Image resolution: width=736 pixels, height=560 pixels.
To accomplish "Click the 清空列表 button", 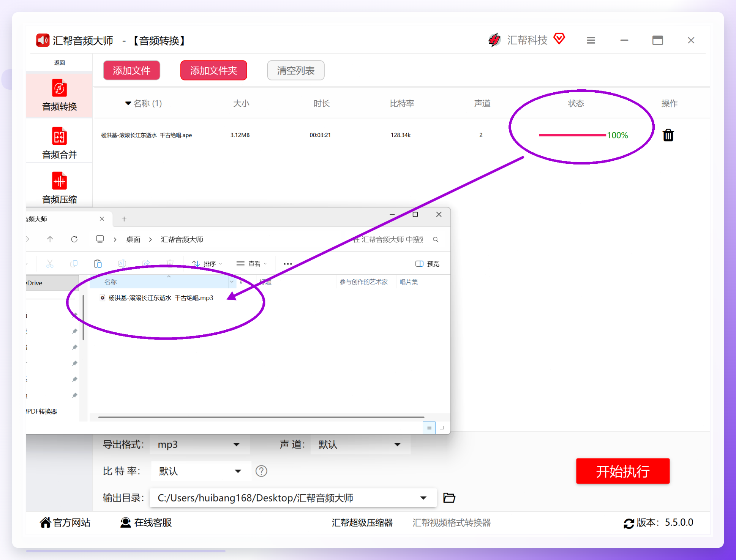I will click(x=295, y=70).
